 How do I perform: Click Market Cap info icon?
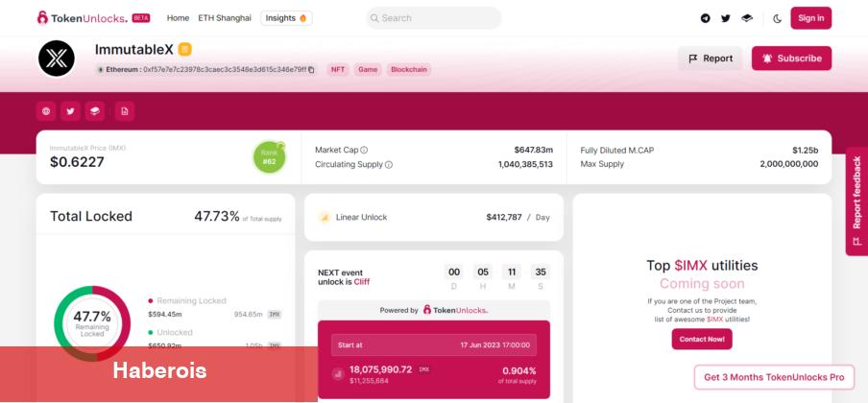(x=364, y=150)
